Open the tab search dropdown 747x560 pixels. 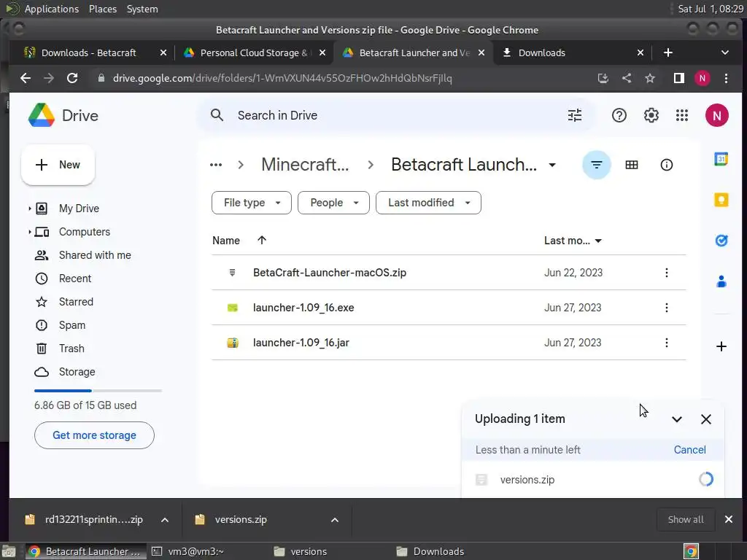point(724,52)
